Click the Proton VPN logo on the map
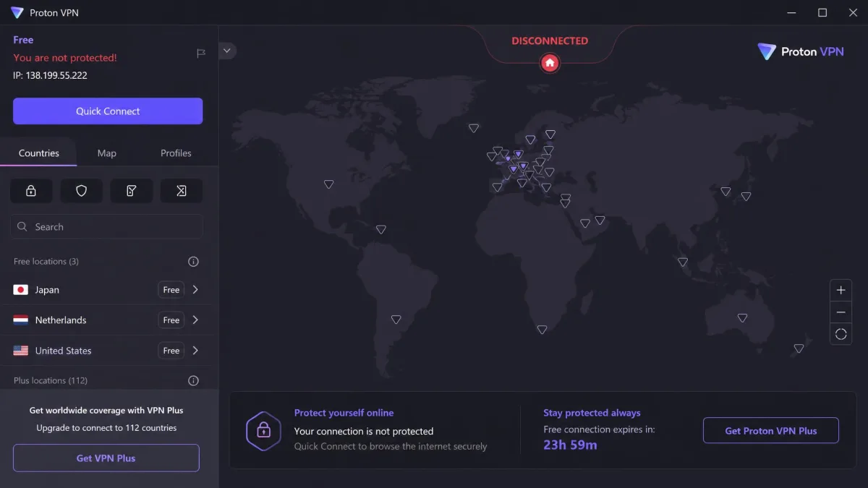Viewport: 868px width, 488px height. 801,51
